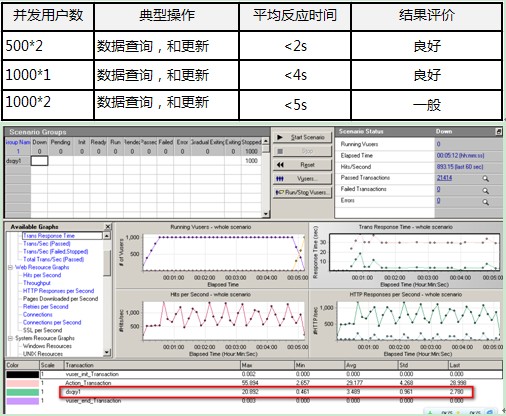Viewport: 506px width, 416px height.
Task: Click the Run/Stop Vusers button
Action: coord(303,192)
